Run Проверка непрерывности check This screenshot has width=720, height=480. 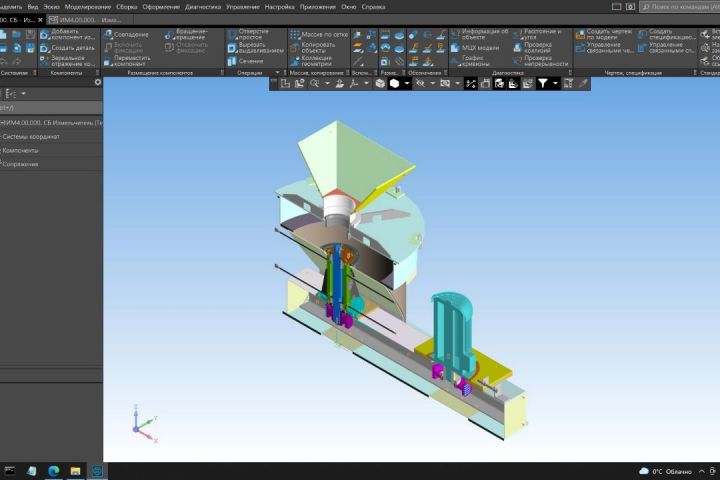point(540,61)
